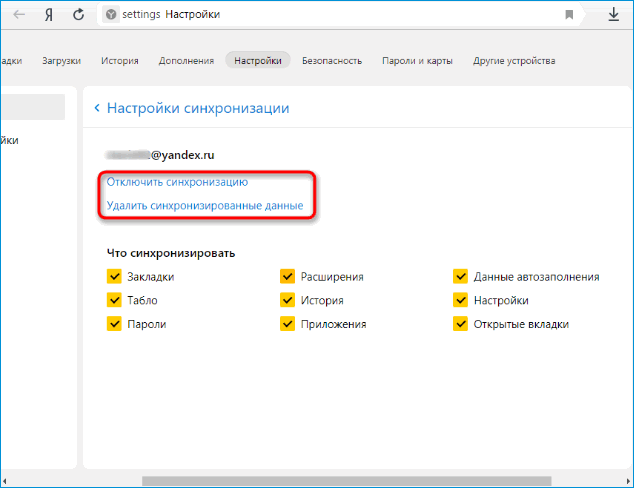Open the downloads arrow icon
The width and height of the screenshot is (634, 488).
(613, 15)
